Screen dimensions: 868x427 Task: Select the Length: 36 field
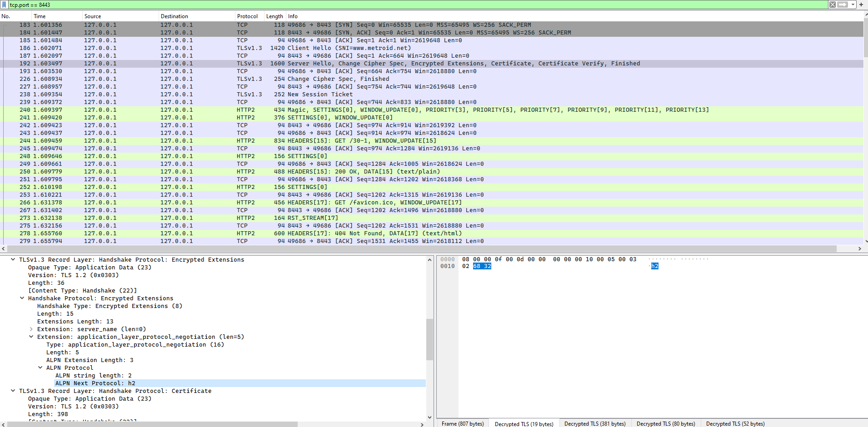(46, 283)
